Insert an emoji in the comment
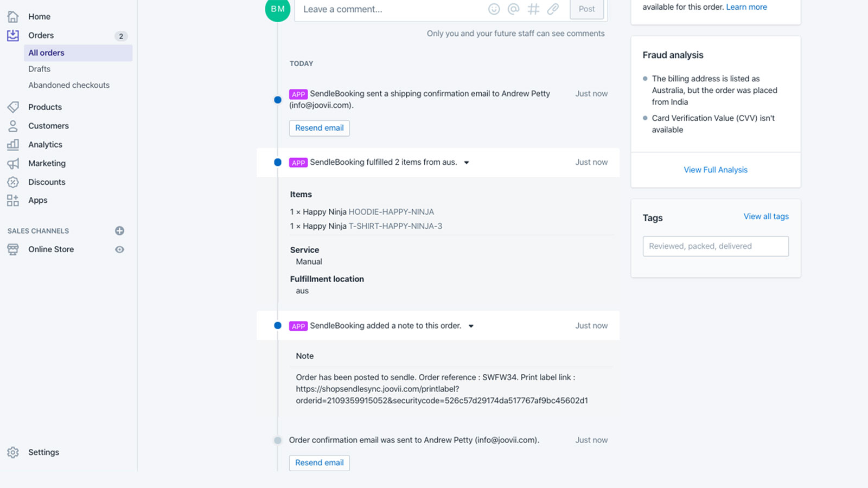This screenshot has height=488, width=868. coord(494,9)
